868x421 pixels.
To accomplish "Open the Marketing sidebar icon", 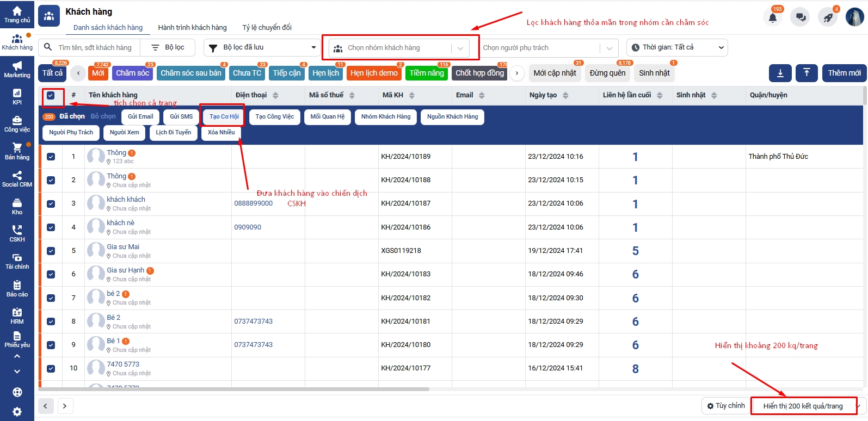I will [x=17, y=70].
